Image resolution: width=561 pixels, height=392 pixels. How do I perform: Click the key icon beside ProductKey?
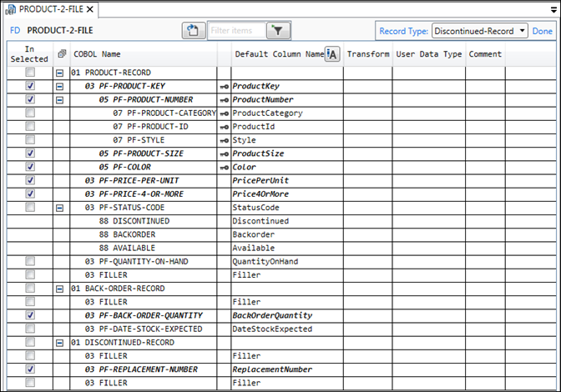click(224, 86)
